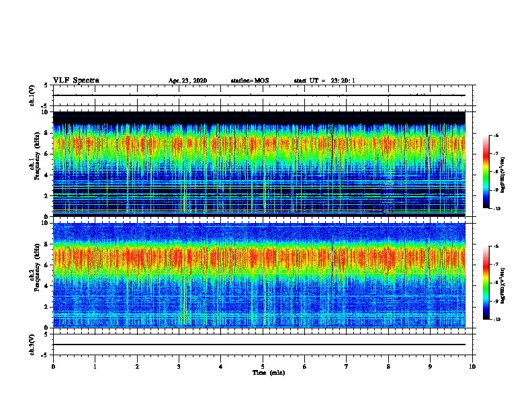Click the "8" kHz tick of ch.2 spectrogram
Viewport: 532px width, 411px height.
[46, 244]
